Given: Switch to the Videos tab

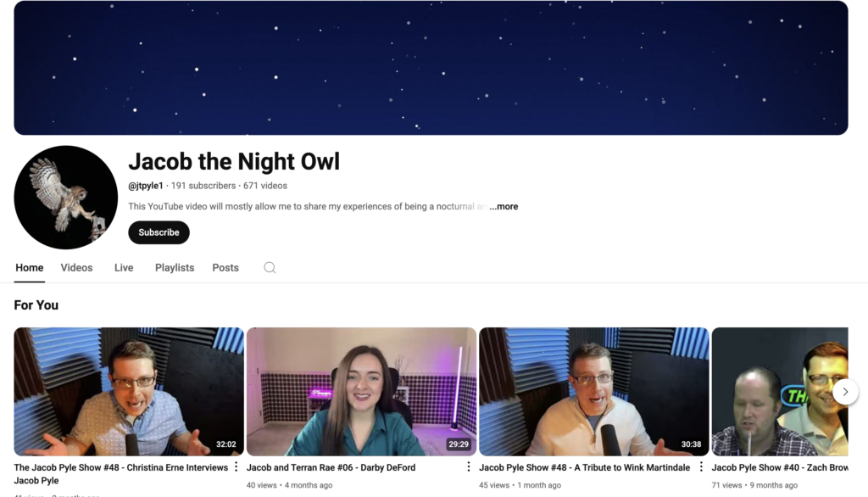Looking at the screenshot, I should point(76,268).
